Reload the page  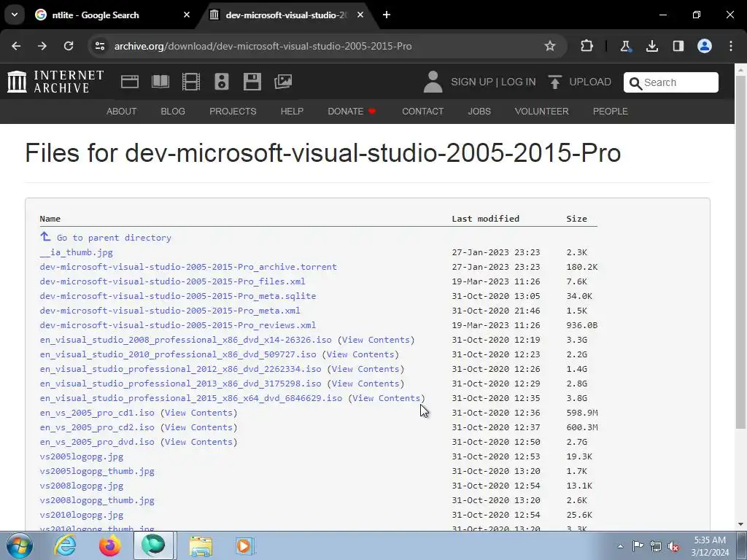point(69,46)
